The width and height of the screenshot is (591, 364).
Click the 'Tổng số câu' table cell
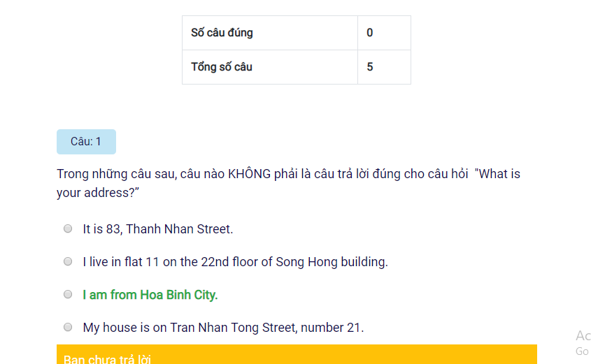click(270, 67)
